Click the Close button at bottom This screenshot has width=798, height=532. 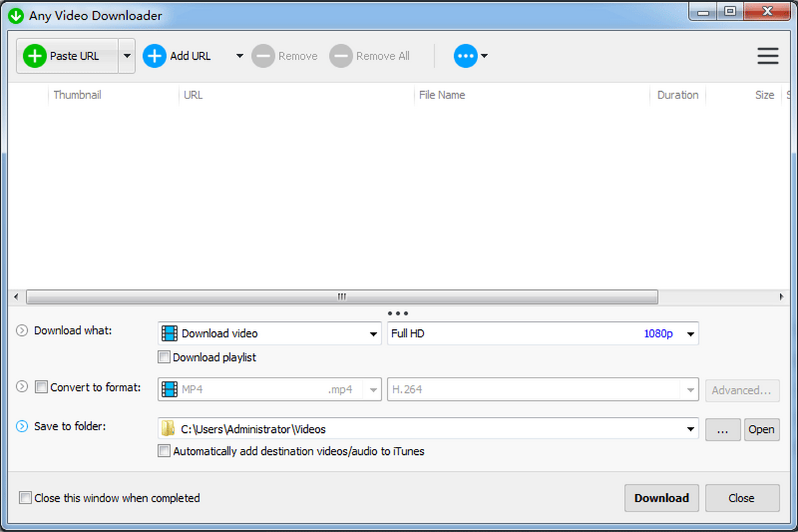pyautogui.click(x=742, y=498)
